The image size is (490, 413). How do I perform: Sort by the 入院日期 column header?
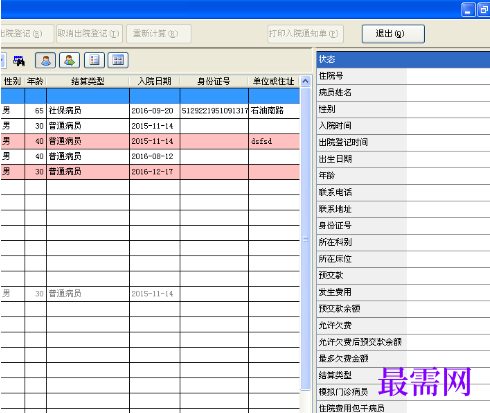(x=155, y=81)
